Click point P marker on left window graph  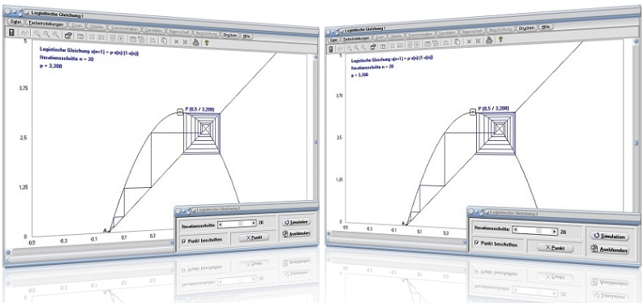pyautogui.click(x=179, y=112)
